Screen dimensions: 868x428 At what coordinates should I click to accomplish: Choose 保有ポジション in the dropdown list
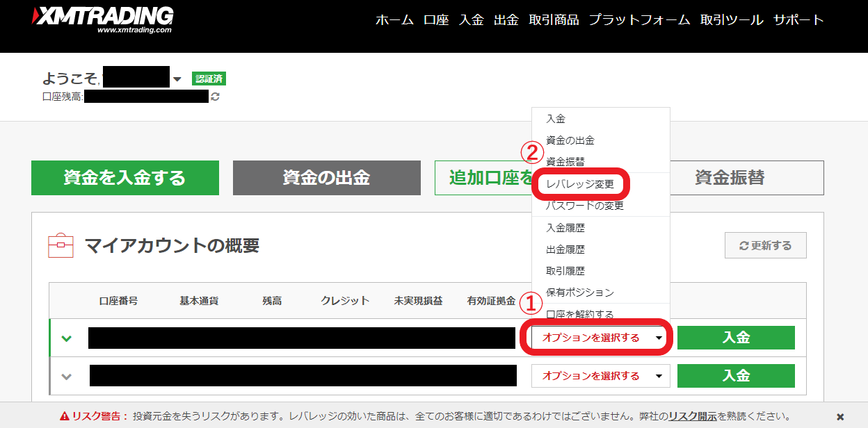(x=580, y=293)
